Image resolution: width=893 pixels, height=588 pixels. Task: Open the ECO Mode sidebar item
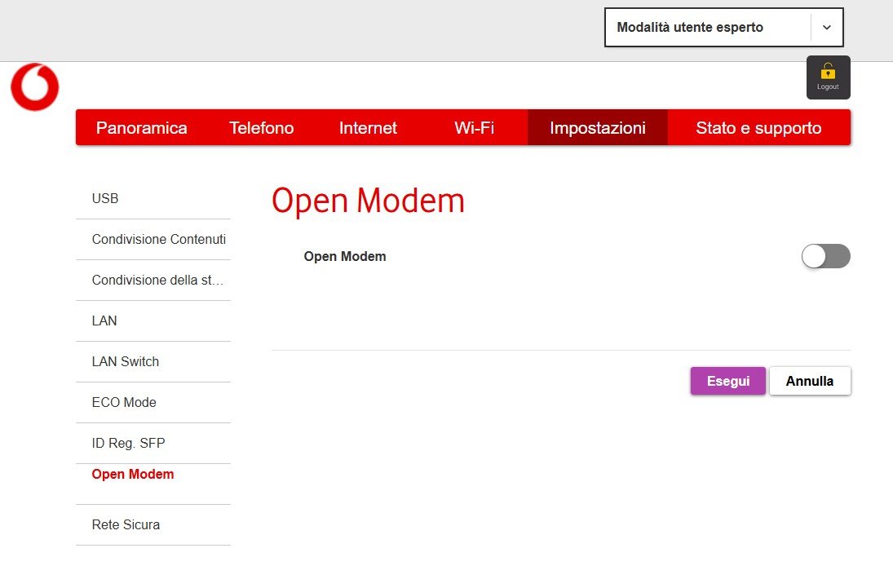click(153, 402)
